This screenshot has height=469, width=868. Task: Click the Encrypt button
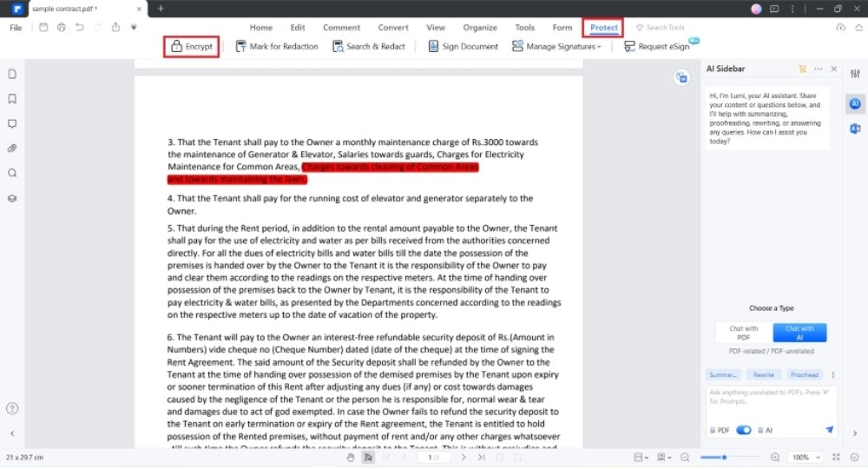(x=192, y=47)
